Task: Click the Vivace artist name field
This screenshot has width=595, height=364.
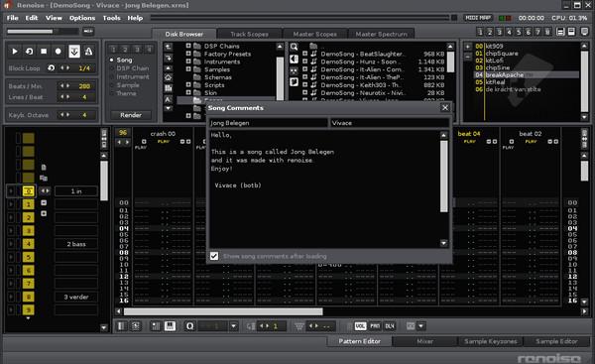Action: coord(390,123)
